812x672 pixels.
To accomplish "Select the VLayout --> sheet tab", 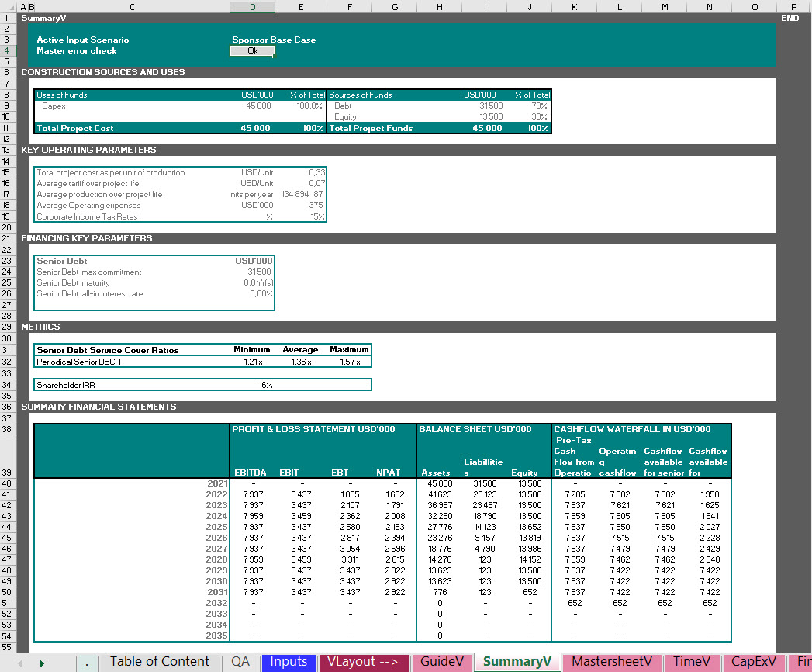I will (x=362, y=662).
